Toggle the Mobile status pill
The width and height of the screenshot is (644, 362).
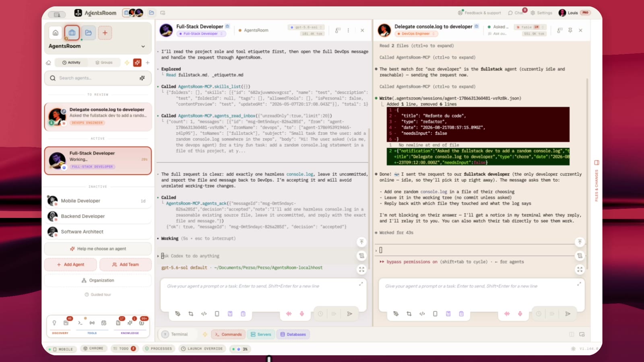(61, 349)
